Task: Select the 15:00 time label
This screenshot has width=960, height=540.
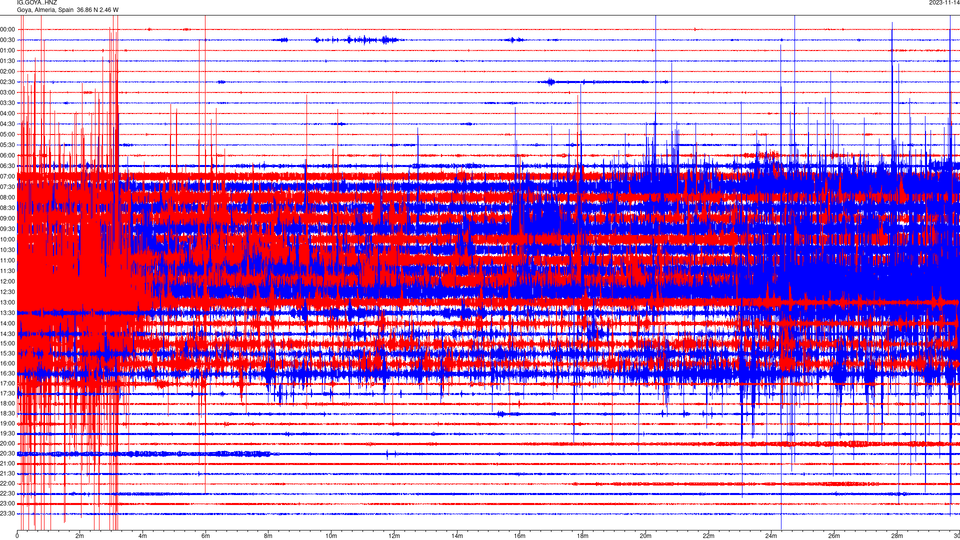Action: click(7, 343)
